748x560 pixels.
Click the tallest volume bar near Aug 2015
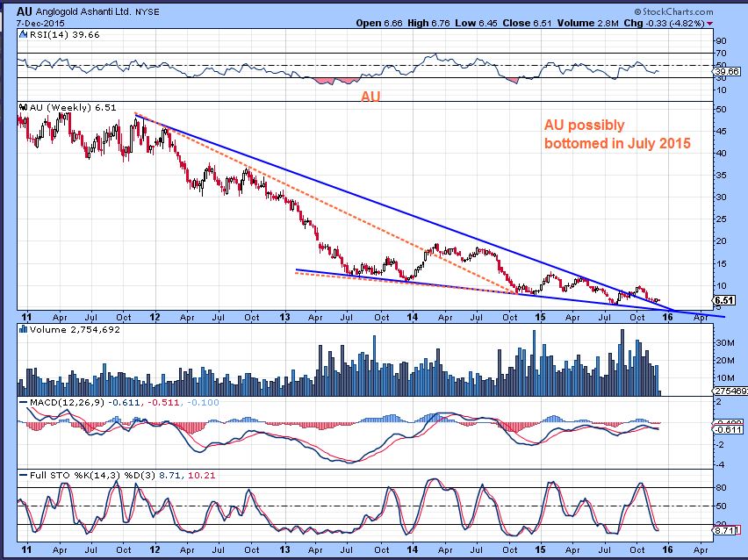coord(622,363)
